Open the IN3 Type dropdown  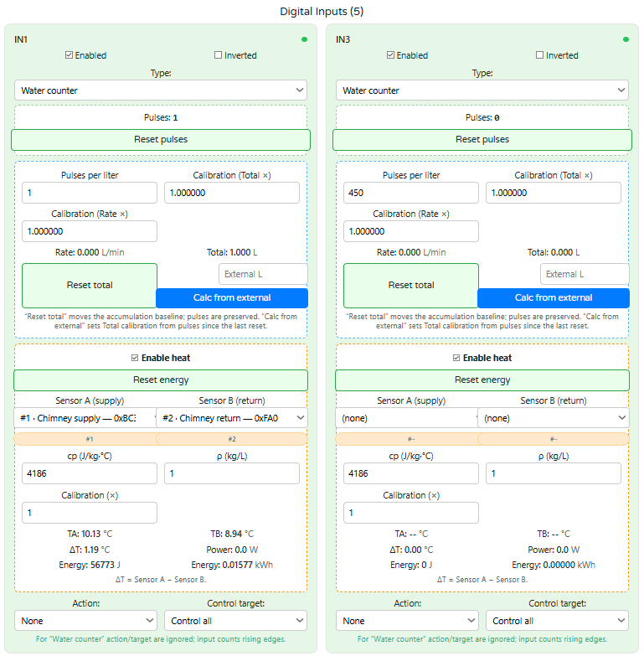pyautogui.click(x=482, y=90)
